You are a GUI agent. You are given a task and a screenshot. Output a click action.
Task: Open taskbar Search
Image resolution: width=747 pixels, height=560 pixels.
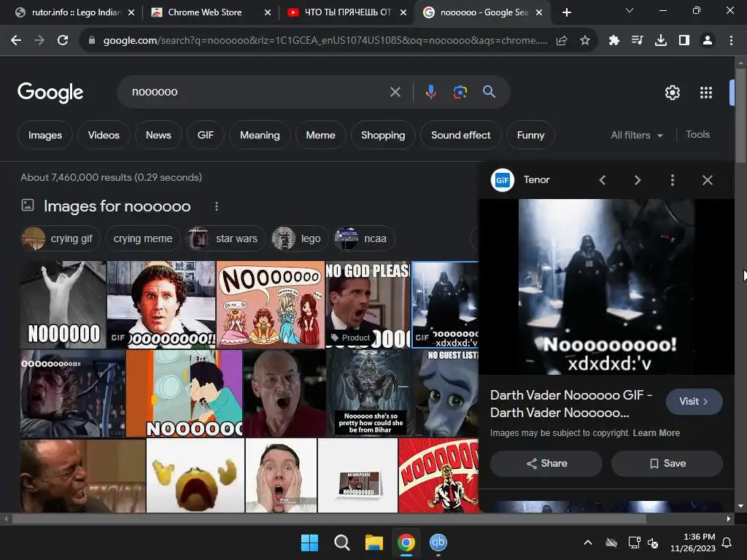click(341, 542)
